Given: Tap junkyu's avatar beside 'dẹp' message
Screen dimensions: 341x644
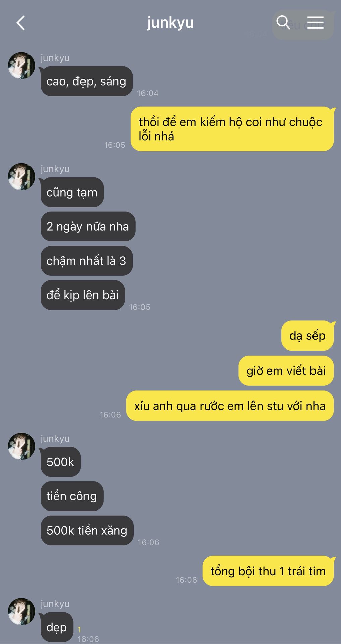Looking at the screenshot, I should (x=21, y=611).
